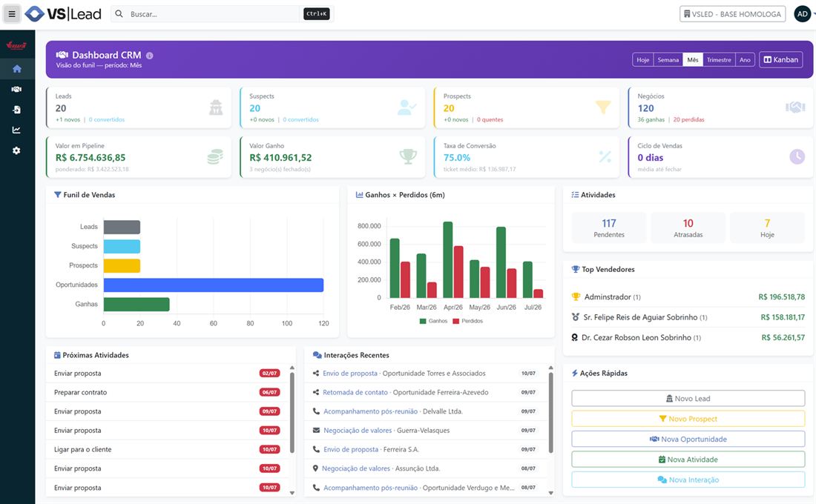
Task: Click the Oportunidades bar in funnel
Action: (214, 285)
